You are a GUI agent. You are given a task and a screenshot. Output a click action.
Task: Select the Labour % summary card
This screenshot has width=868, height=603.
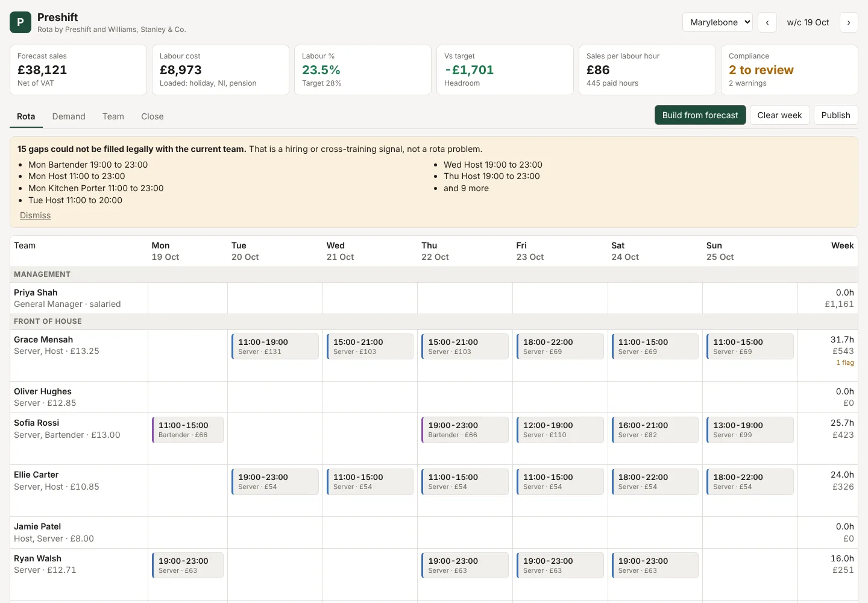coord(363,70)
